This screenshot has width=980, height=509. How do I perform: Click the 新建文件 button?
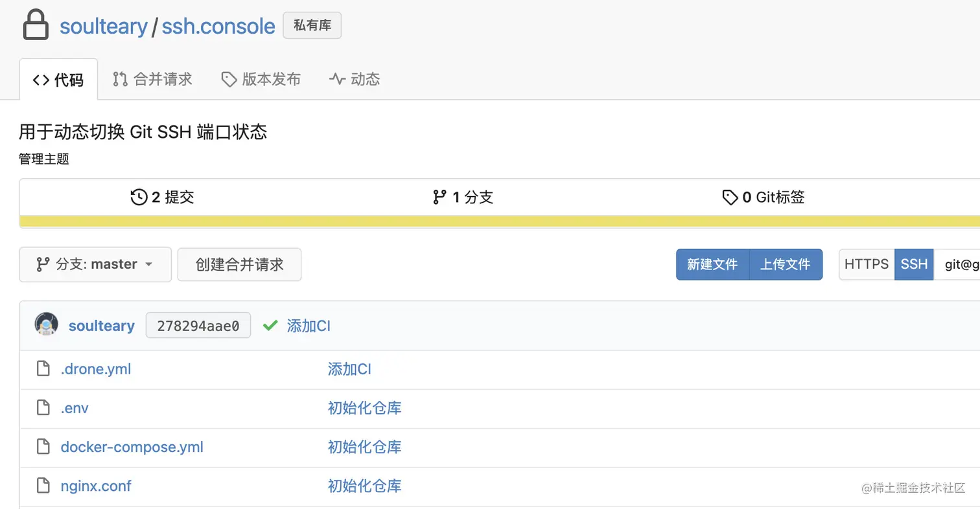click(x=713, y=264)
